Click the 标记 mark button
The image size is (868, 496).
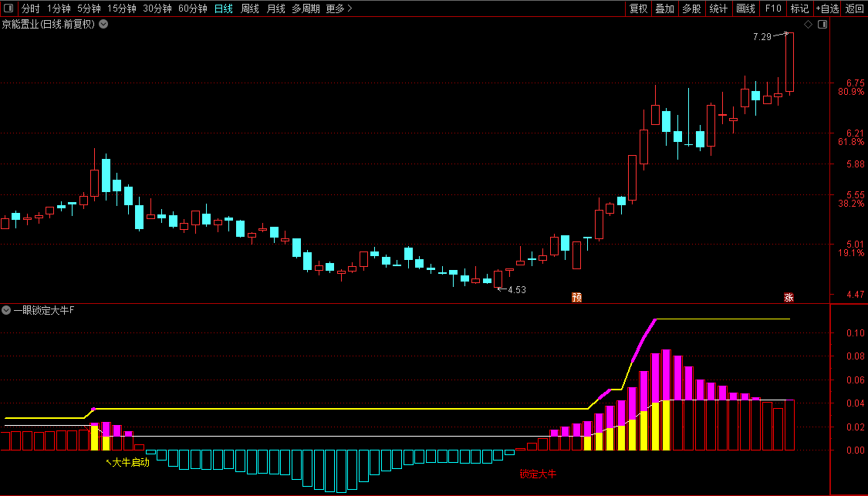(799, 8)
